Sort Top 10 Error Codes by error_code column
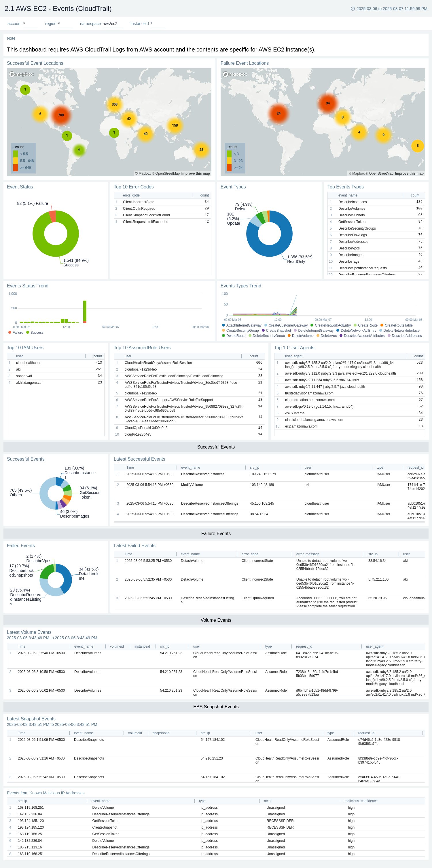 (x=131, y=195)
